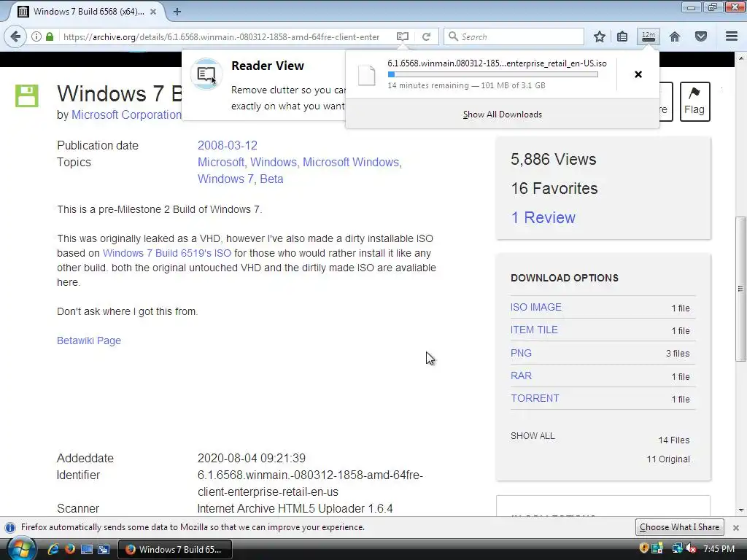Open the Beta topic link
Image resolution: width=747 pixels, height=560 pixels.
[x=271, y=179]
